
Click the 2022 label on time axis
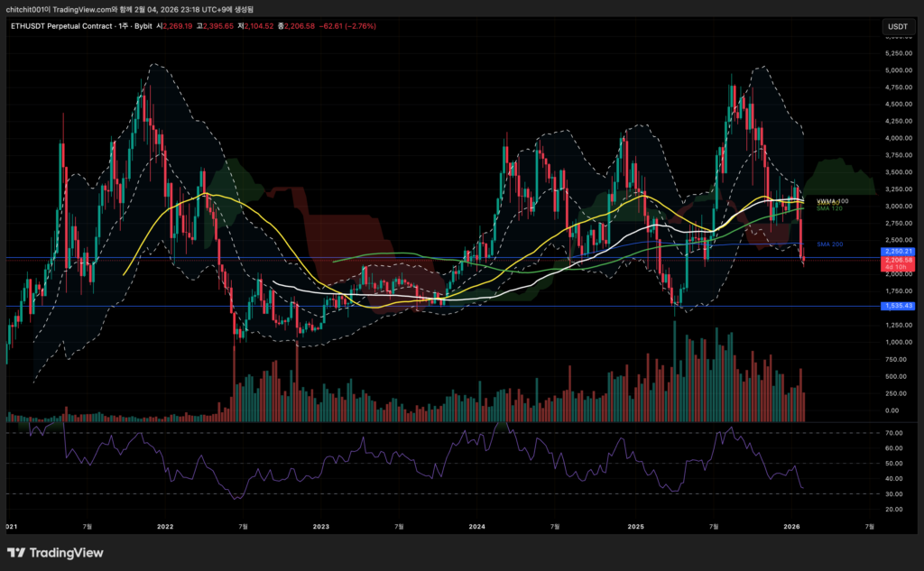pos(165,525)
